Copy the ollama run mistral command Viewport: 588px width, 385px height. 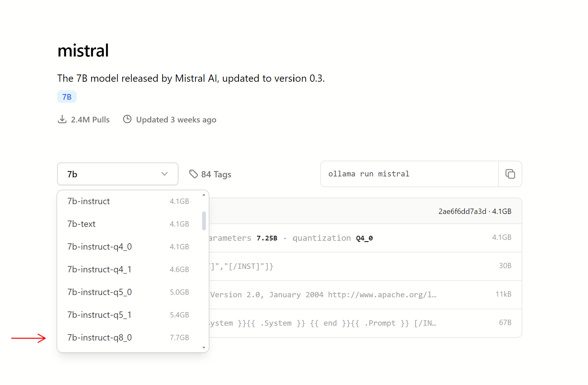(510, 174)
